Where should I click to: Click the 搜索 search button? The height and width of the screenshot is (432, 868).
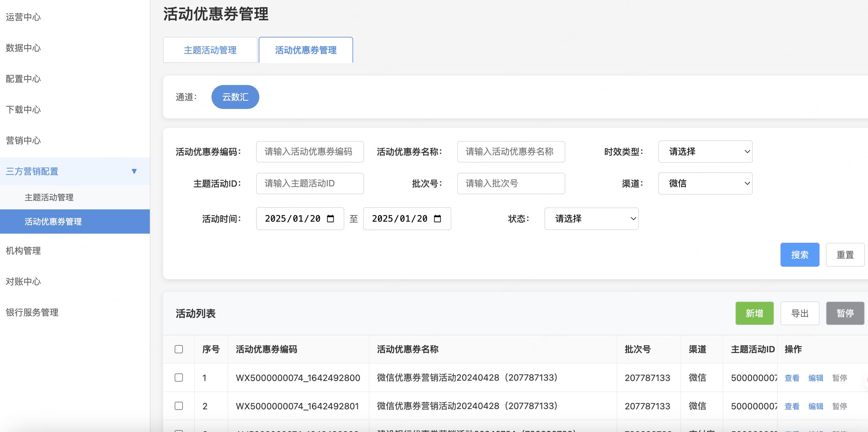click(x=800, y=255)
